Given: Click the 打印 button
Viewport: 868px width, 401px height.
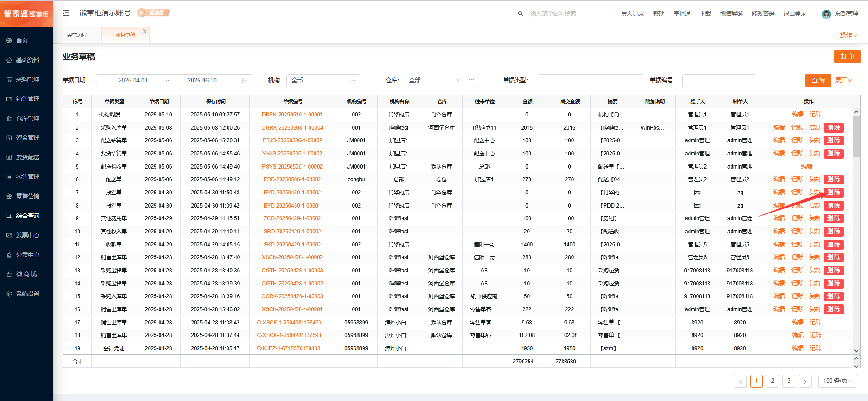Looking at the screenshot, I should (847, 57).
